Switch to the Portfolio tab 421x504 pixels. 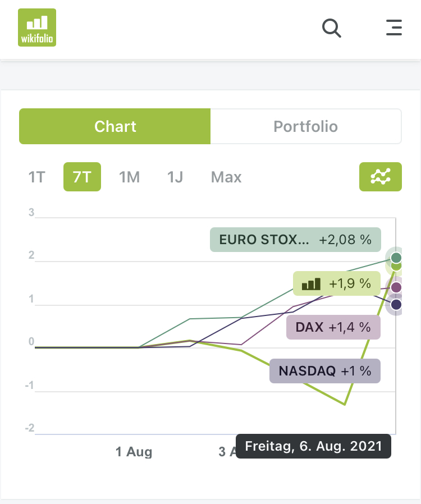click(305, 126)
